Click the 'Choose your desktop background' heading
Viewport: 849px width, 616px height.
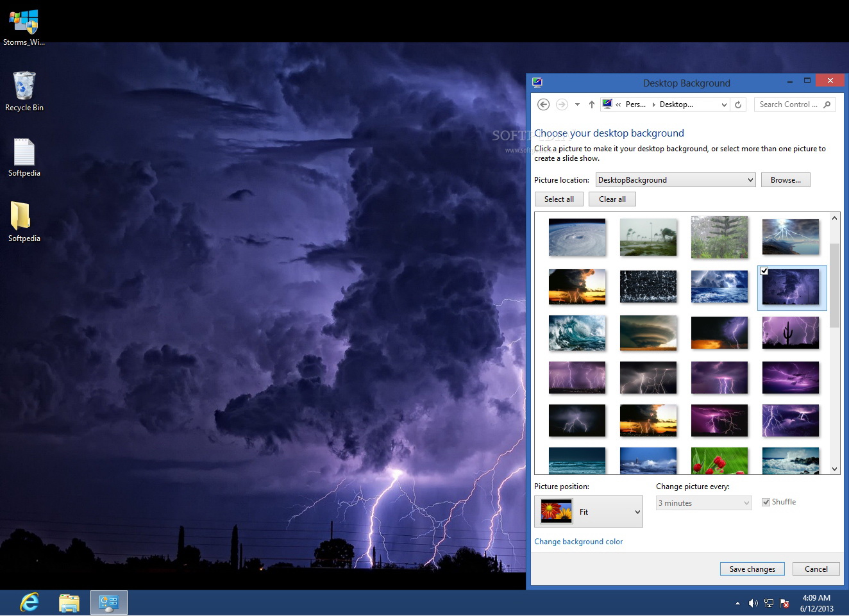609,133
